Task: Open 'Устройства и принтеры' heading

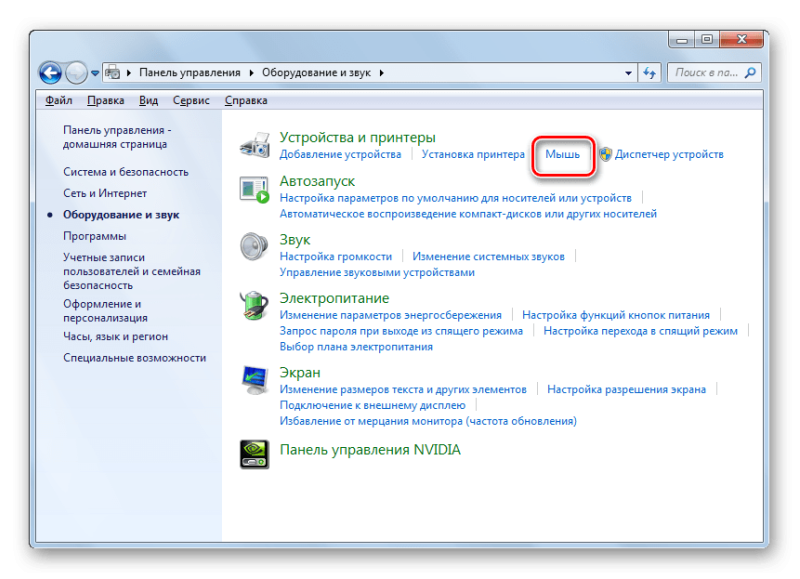Action: pos(357,137)
